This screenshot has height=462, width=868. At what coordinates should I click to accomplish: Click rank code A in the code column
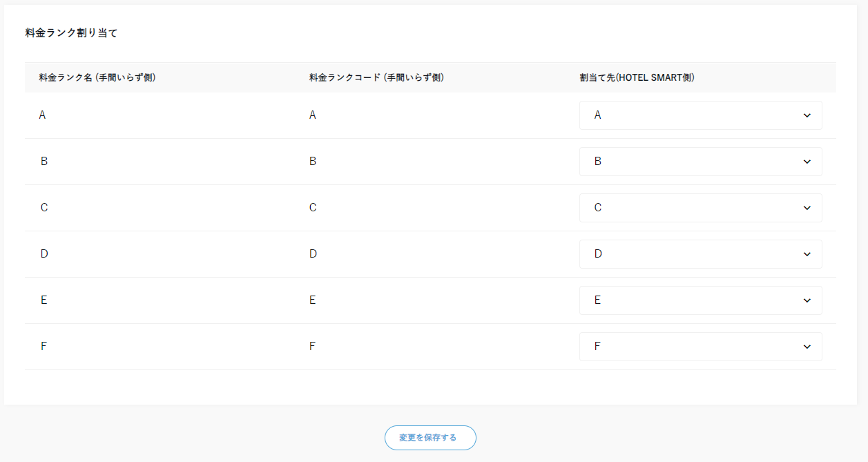[313, 115]
